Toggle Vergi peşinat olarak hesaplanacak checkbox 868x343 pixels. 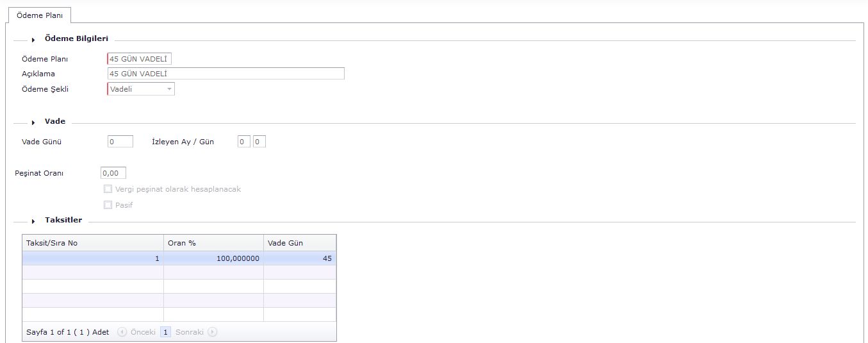pos(108,189)
